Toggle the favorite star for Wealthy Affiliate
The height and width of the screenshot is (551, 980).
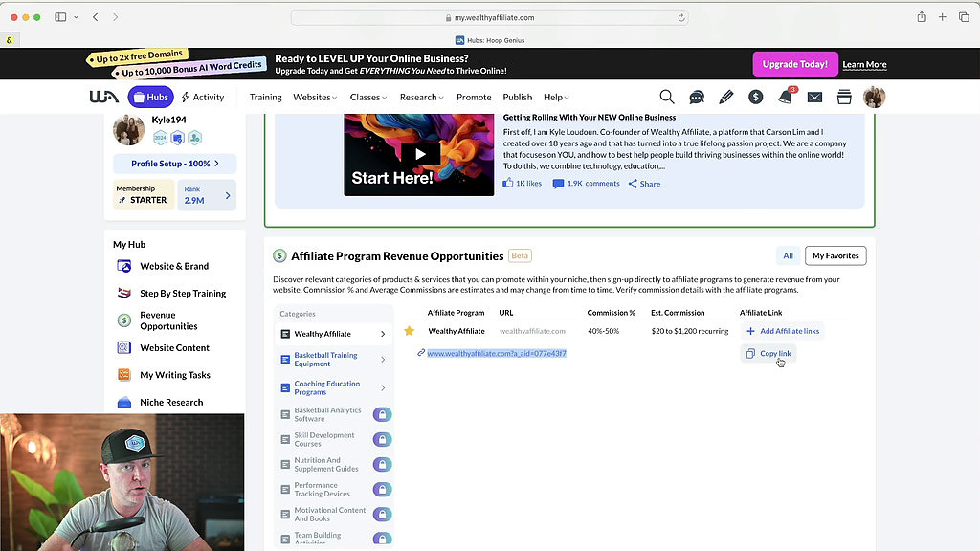(x=410, y=331)
